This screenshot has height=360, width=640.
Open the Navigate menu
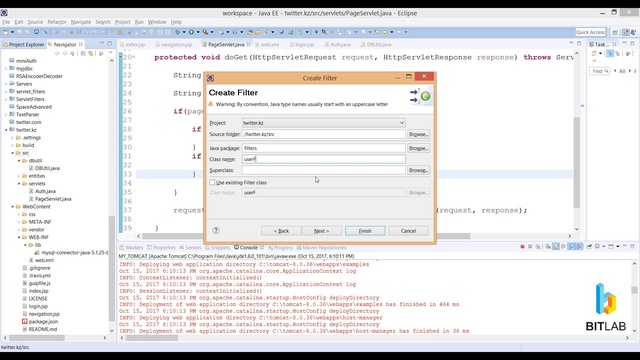[x=81, y=22]
